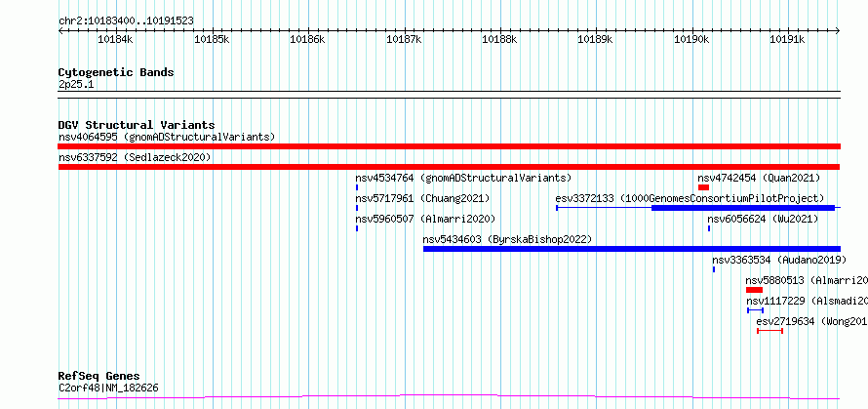Select the blue bar under nsv5434603
The width and height of the screenshot is (868, 409).
632,249
